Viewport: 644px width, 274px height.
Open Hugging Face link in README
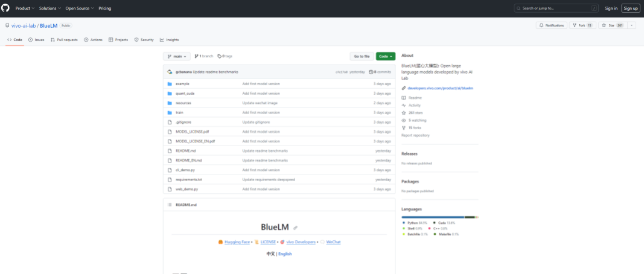pos(237,242)
